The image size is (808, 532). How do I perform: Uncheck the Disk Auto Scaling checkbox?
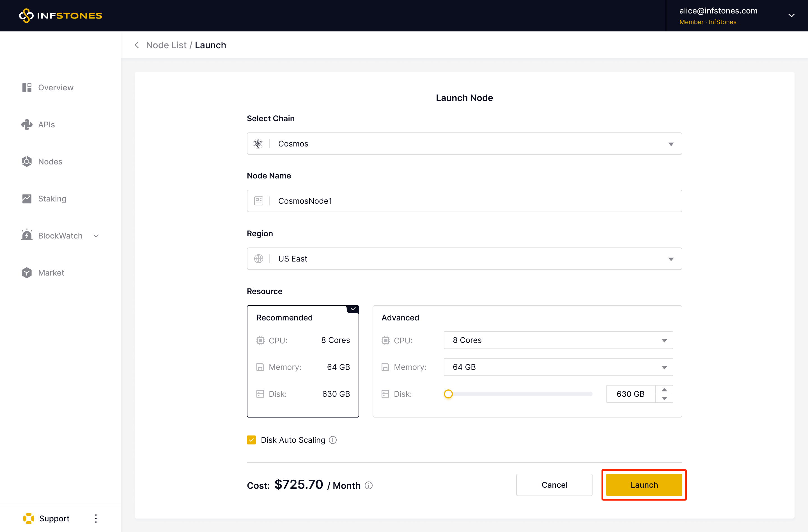click(x=251, y=440)
